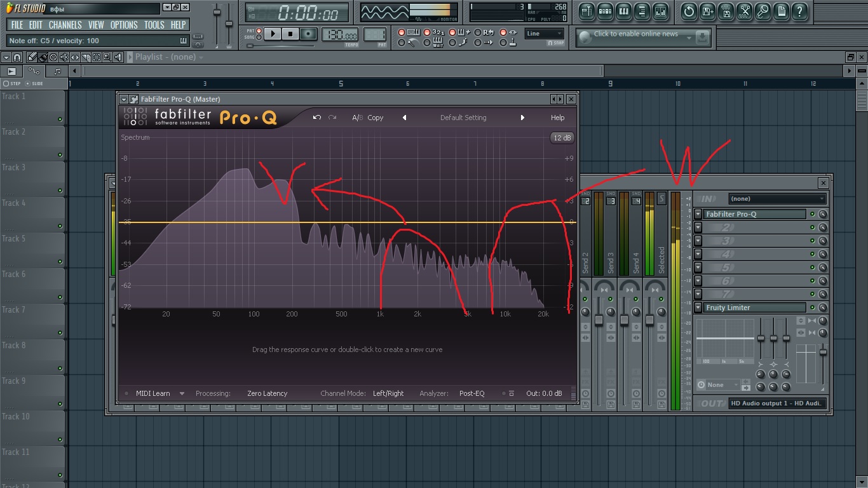This screenshot has height=488, width=868.
Task: Select the Playlist delete tool
Action: pos(53,57)
